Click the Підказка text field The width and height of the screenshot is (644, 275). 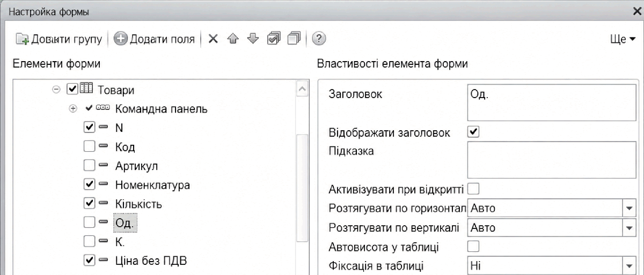coord(552,160)
